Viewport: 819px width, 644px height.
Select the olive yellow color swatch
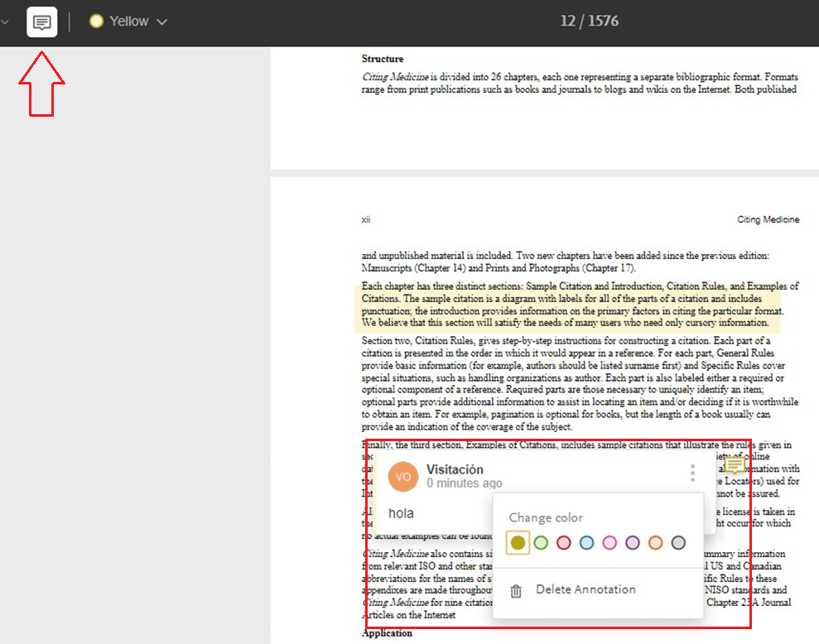(518, 543)
